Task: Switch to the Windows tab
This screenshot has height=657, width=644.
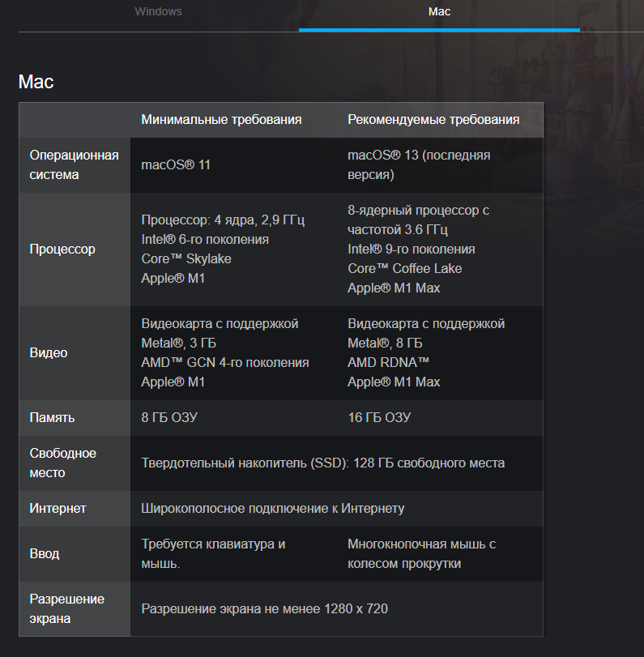Action: pyautogui.click(x=159, y=11)
